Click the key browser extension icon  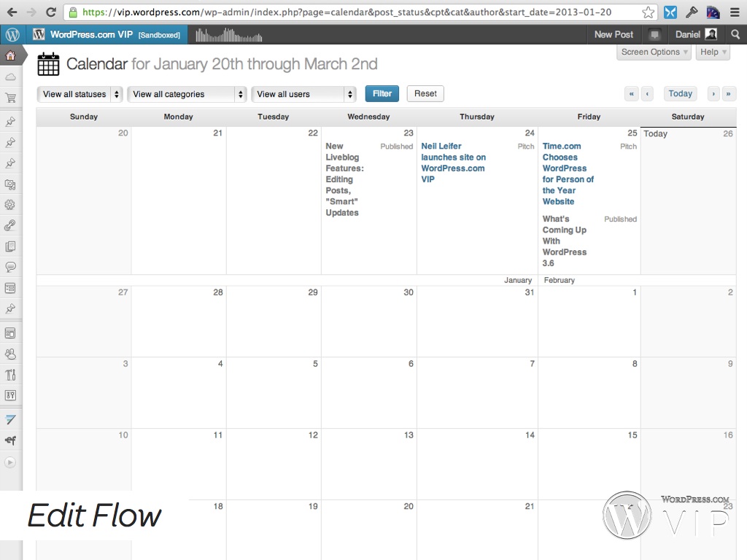tap(692, 12)
